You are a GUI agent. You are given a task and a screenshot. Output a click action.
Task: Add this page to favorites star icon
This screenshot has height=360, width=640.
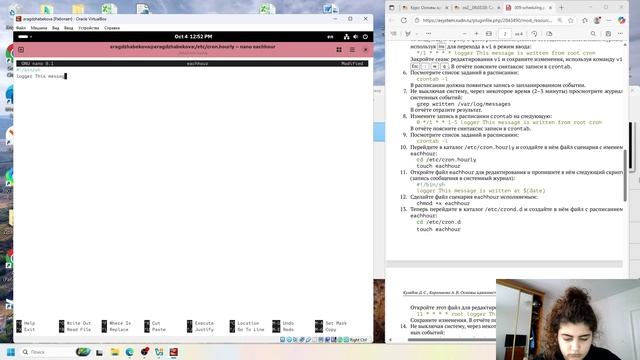click(x=571, y=20)
